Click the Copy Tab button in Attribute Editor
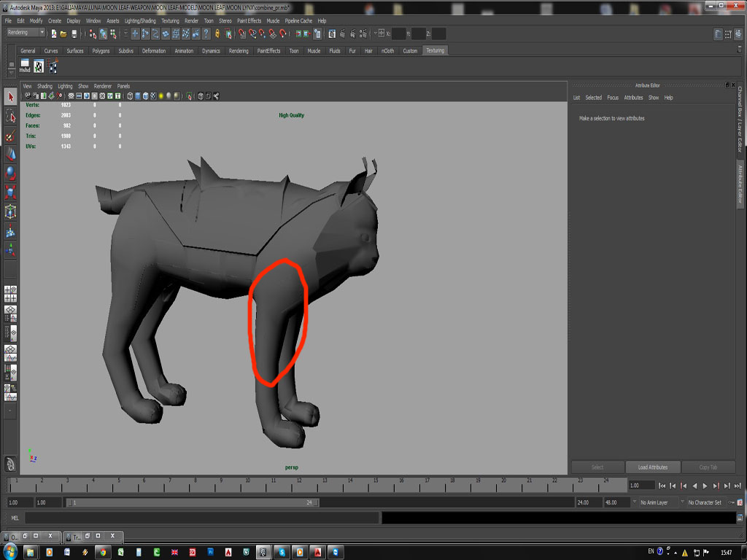This screenshot has height=560, width=747. pyautogui.click(x=708, y=467)
